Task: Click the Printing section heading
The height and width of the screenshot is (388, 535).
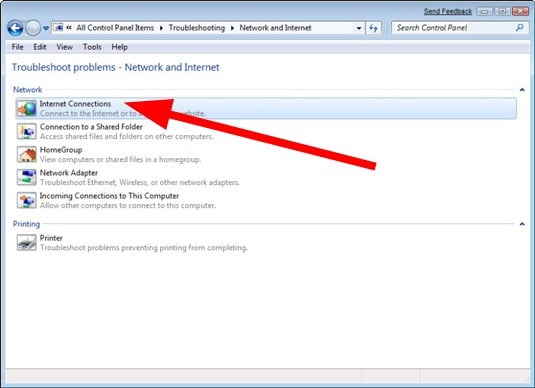Action: click(26, 224)
